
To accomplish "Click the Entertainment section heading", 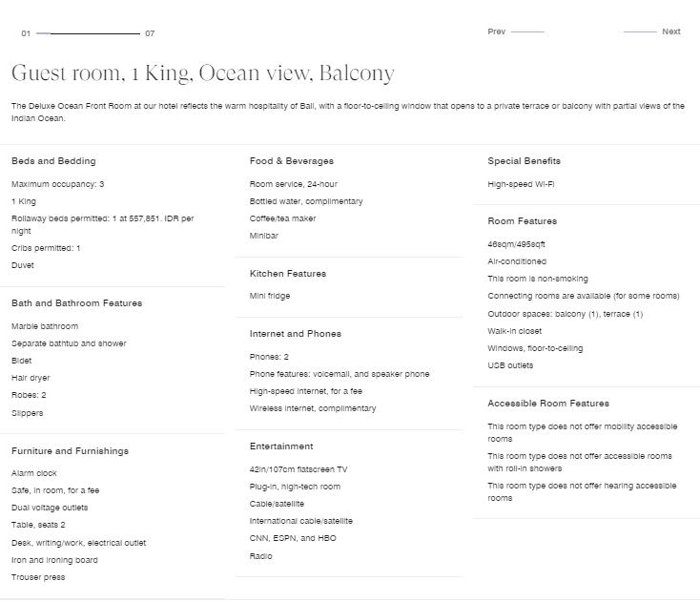I will coord(281,446).
